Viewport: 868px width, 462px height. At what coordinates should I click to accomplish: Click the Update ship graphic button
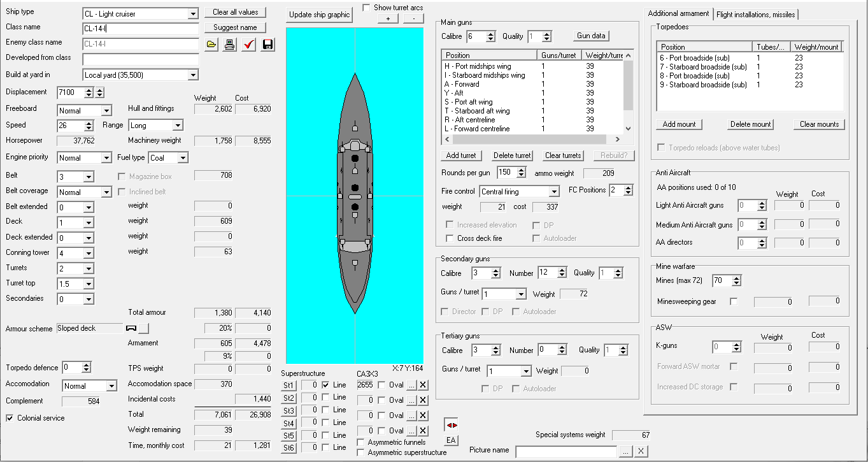[x=319, y=15]
